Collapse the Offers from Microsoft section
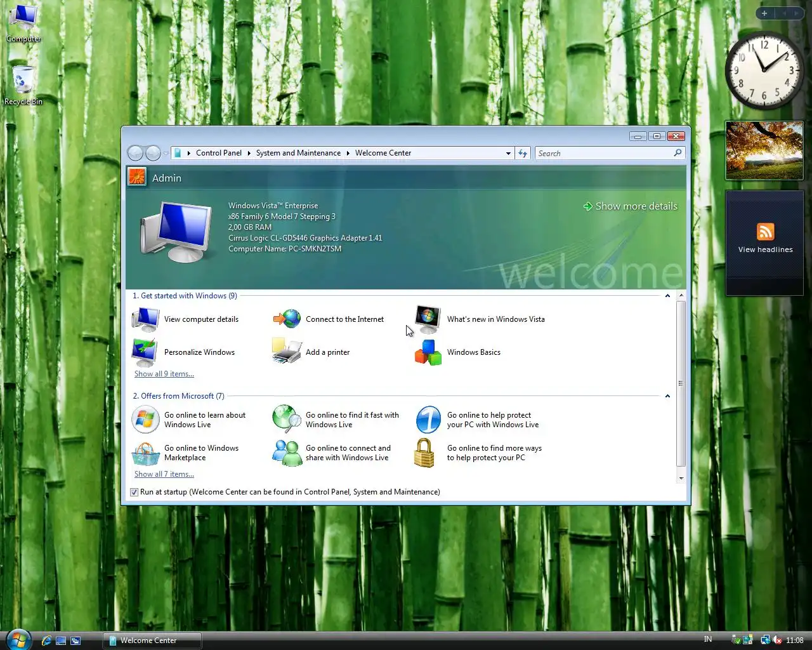The image size is (812, 650). pyautogui.click(x=667, y=396)
